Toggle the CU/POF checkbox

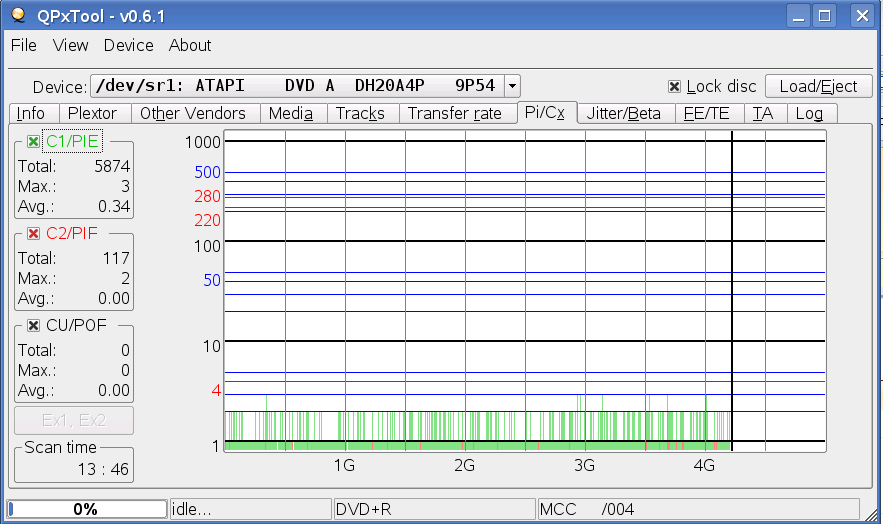34,325
